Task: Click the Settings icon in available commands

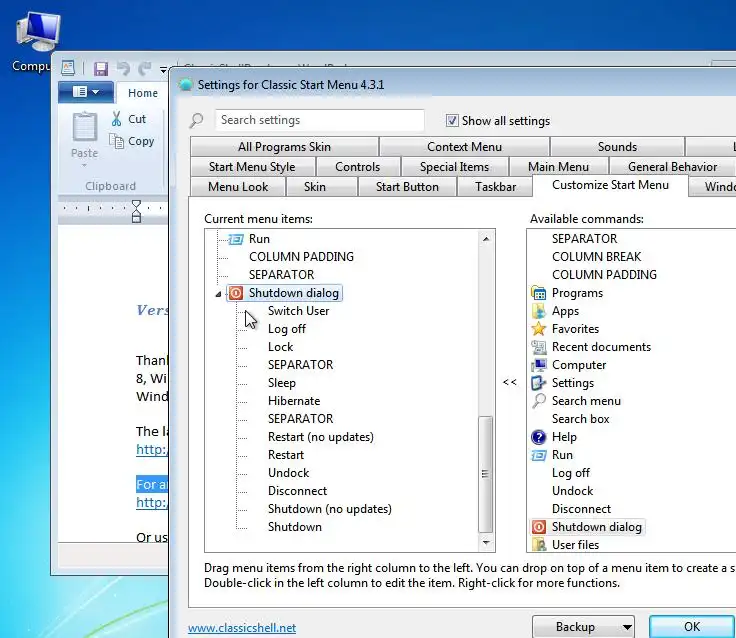Action: pos(538,383)
